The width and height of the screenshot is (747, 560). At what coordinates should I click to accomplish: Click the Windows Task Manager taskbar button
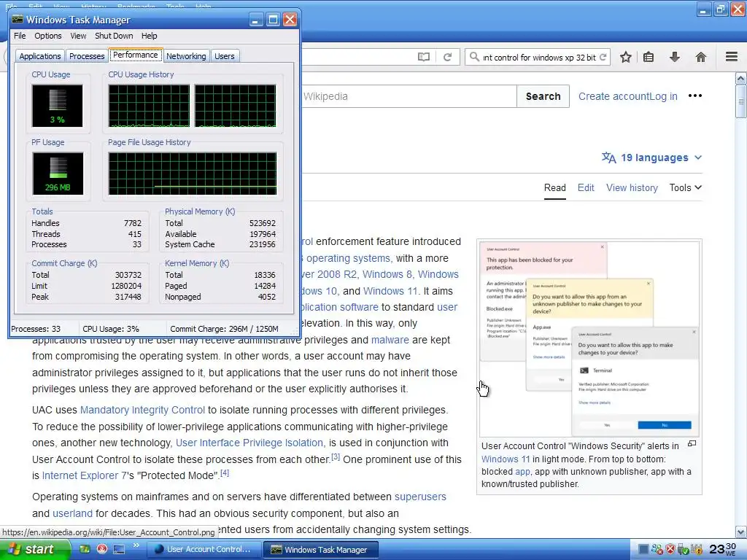point(321,550)
